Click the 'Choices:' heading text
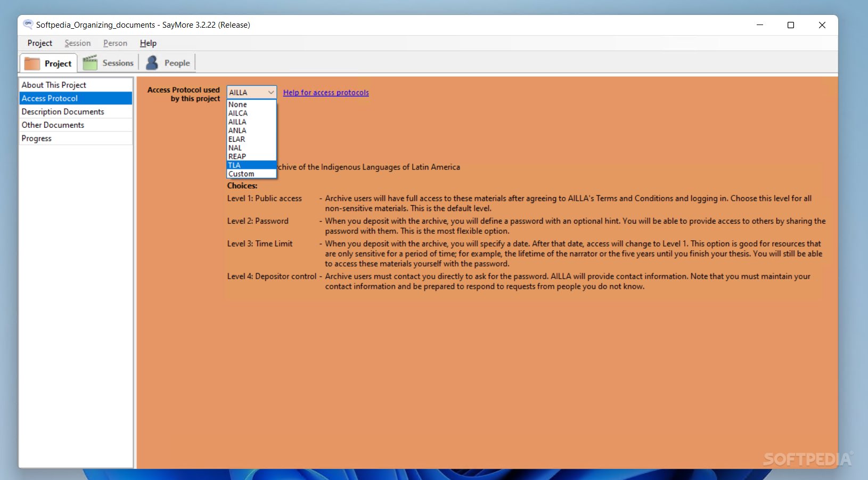This screenshot has height=480, width=868. (x=242, y=186)
